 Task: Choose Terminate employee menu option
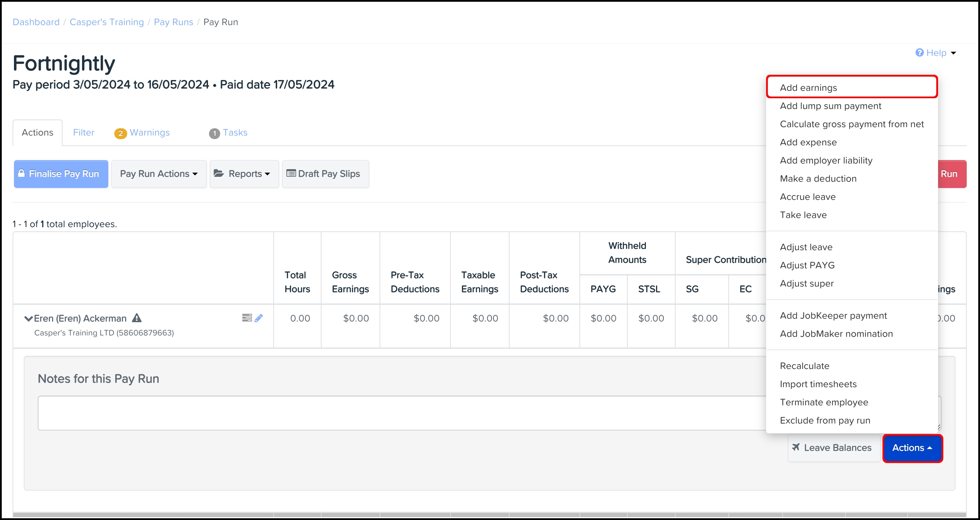(824, 402)
